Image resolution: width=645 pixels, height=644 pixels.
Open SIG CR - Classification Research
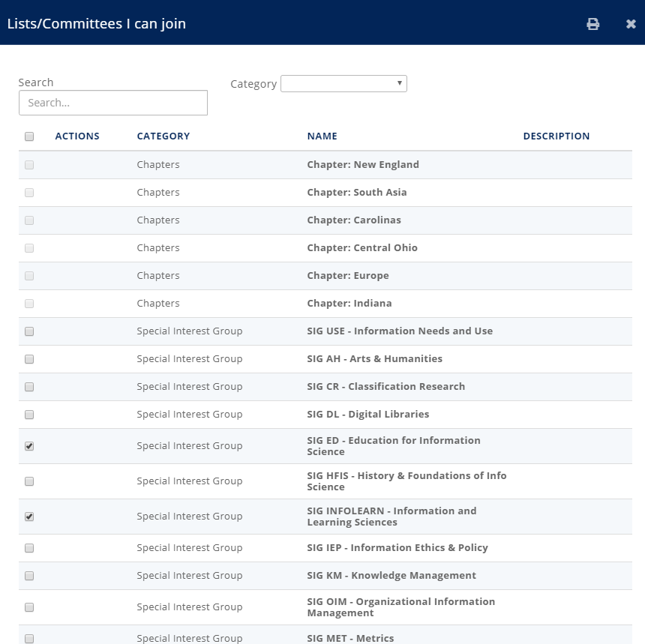coord(385,387)
